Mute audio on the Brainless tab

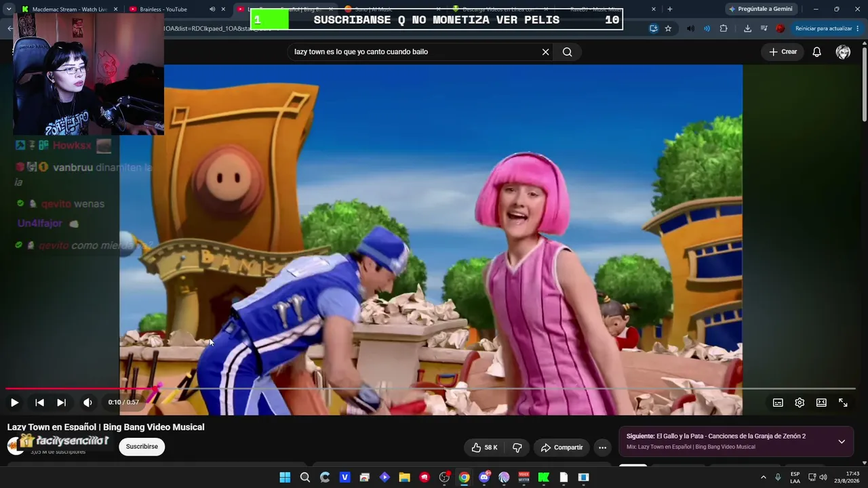coord(212,9)
